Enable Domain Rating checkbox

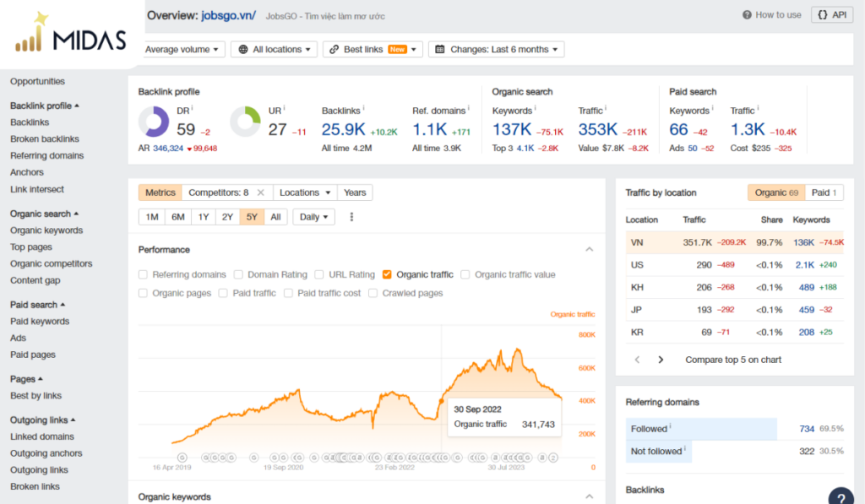click(238, 274)
